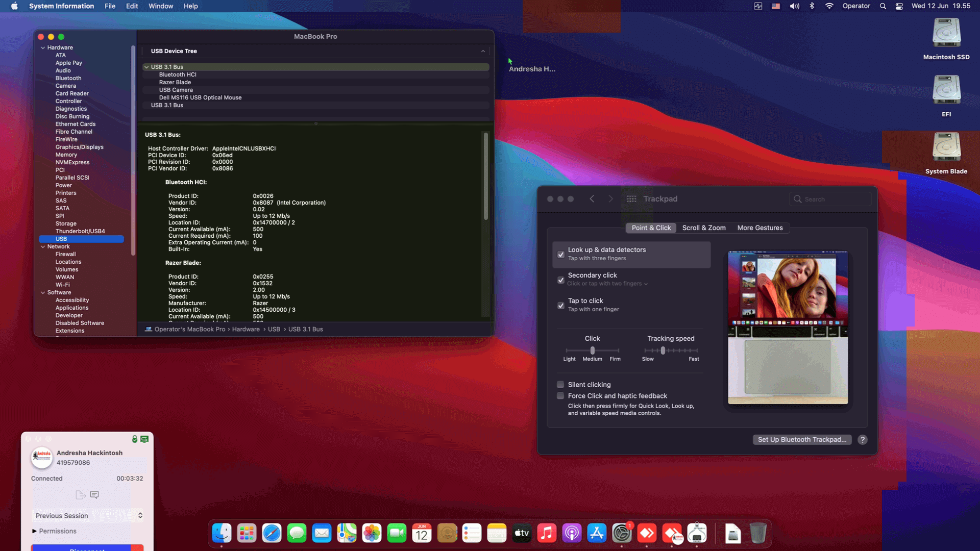Show all preferences grid in Trackpad window
This screenshot has height=551, width=980.
coord(631,199)
